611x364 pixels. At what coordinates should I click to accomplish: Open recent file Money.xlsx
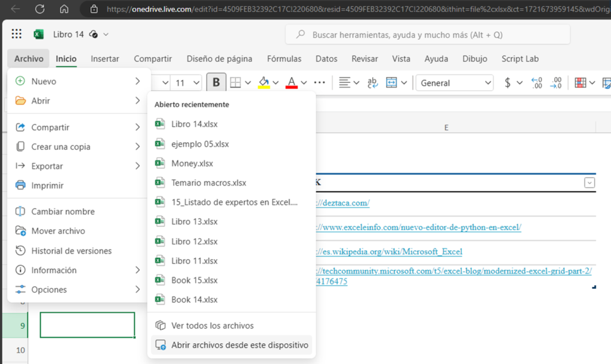(x=232, y=164)
